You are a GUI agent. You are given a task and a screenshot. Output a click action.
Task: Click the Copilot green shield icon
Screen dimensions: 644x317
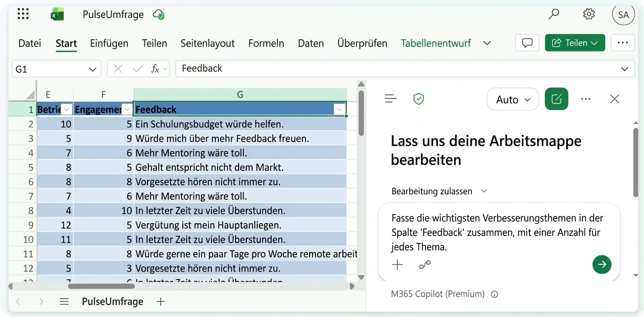pyautogui.click(x=418, y=99)
